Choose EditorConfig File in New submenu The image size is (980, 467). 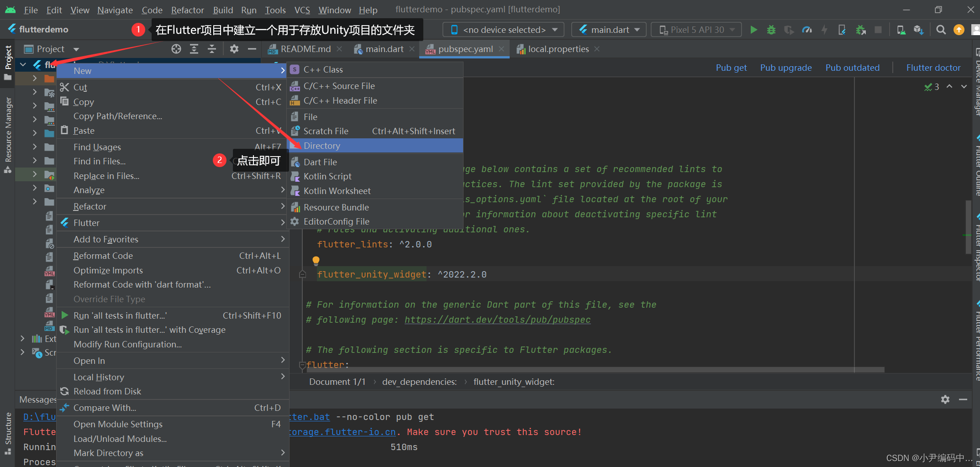click(375, 221)
